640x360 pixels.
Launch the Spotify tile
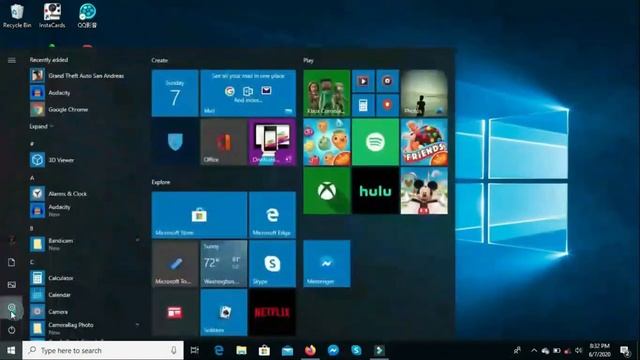pos(375,142)
